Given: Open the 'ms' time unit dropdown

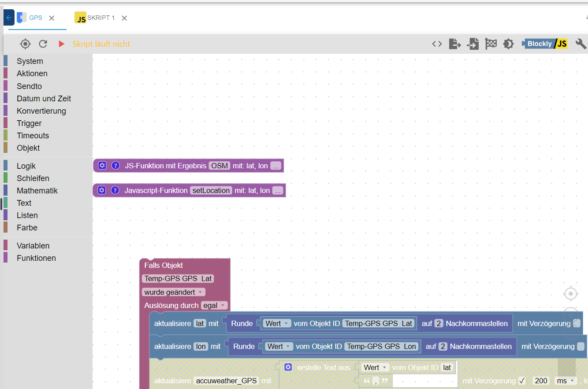Looking at the screenshot, I should coord(566,381).
